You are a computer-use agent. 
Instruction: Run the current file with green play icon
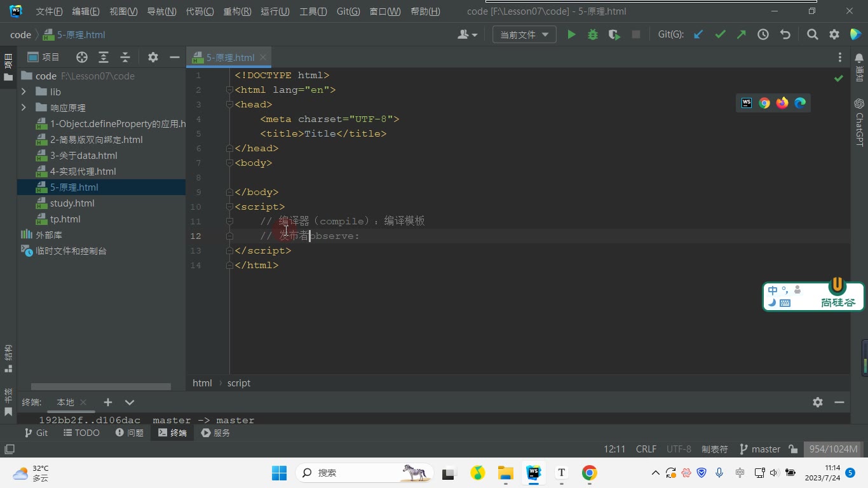[x=571, y=35]
